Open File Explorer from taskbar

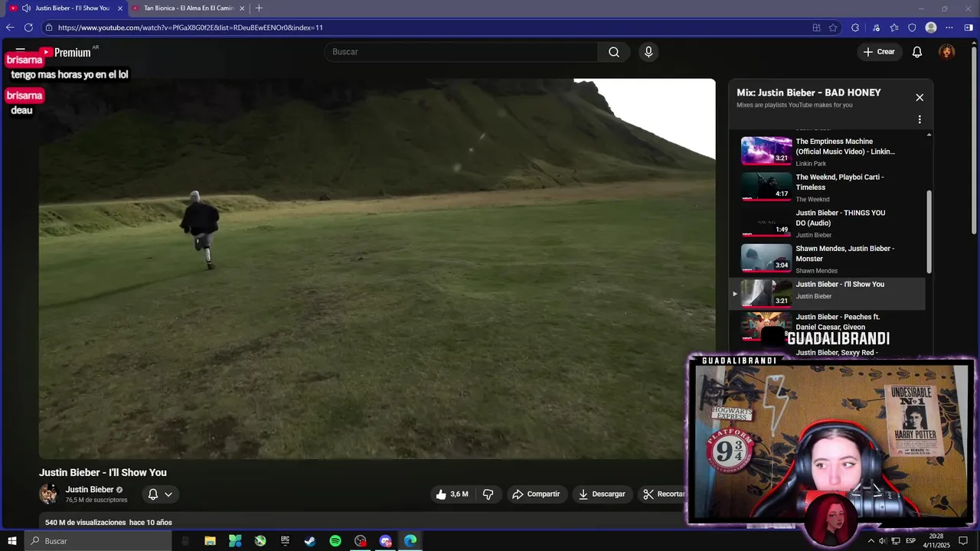click(210, 541)
